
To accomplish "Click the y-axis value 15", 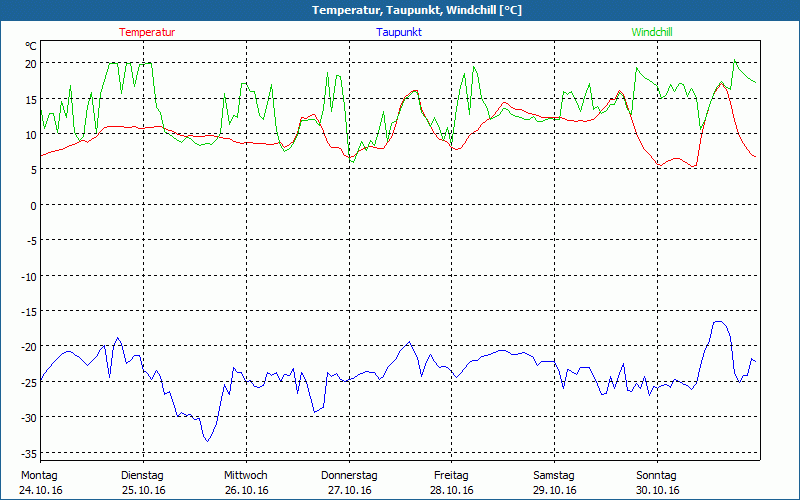I will point(31,99).
